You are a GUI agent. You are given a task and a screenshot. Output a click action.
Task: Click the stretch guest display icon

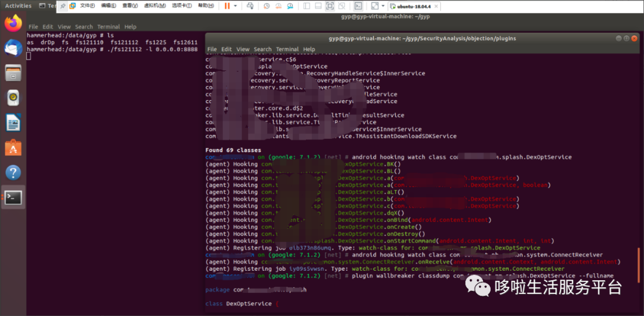374,6
